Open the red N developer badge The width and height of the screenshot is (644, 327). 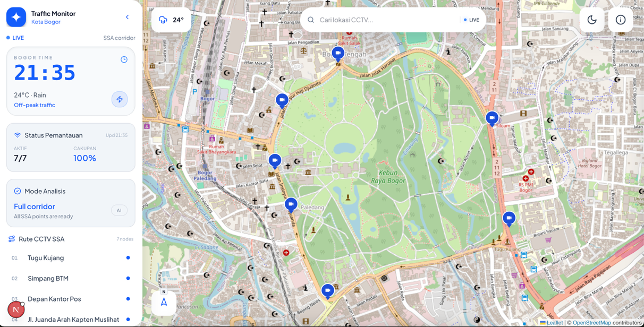click(x=16, y=309)
